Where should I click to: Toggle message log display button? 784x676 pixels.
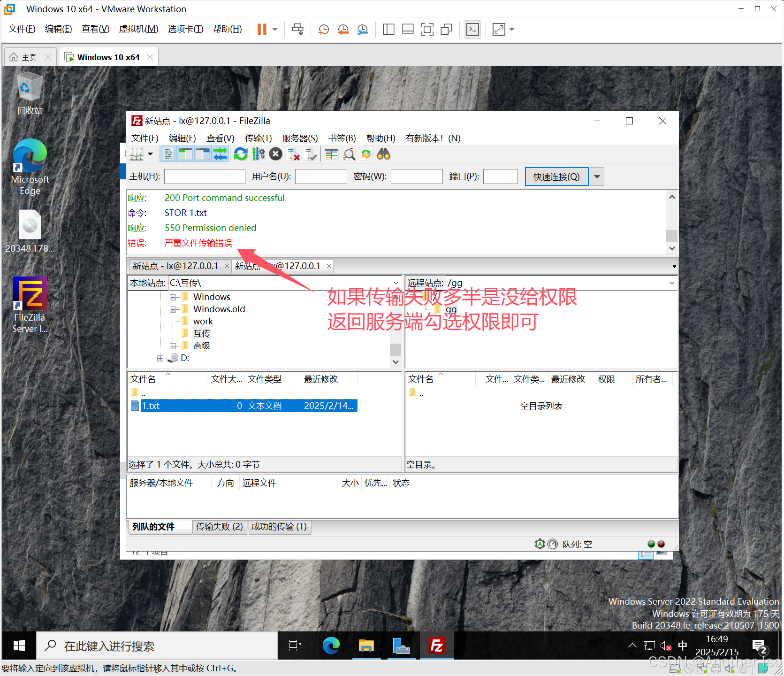[169, 154]
